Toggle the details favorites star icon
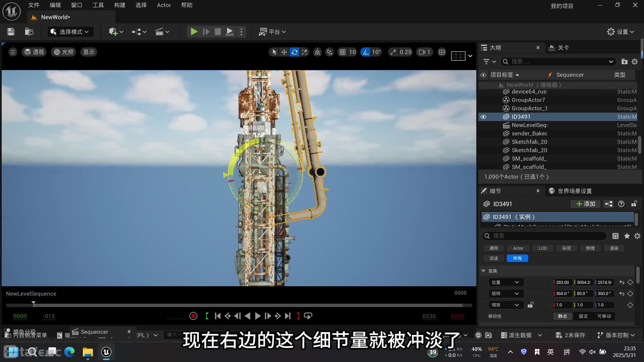Image resolution: width=644 pixels, height=362 pixels. pyautogui.click(x=627, y=236)
